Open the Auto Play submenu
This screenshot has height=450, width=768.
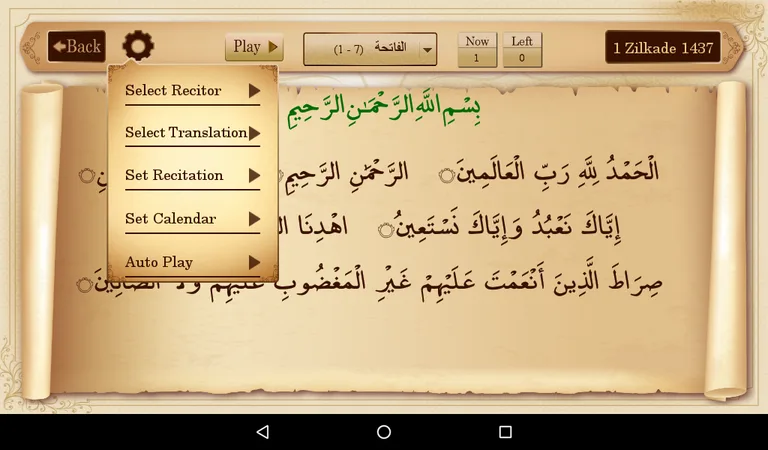point(192,262)
